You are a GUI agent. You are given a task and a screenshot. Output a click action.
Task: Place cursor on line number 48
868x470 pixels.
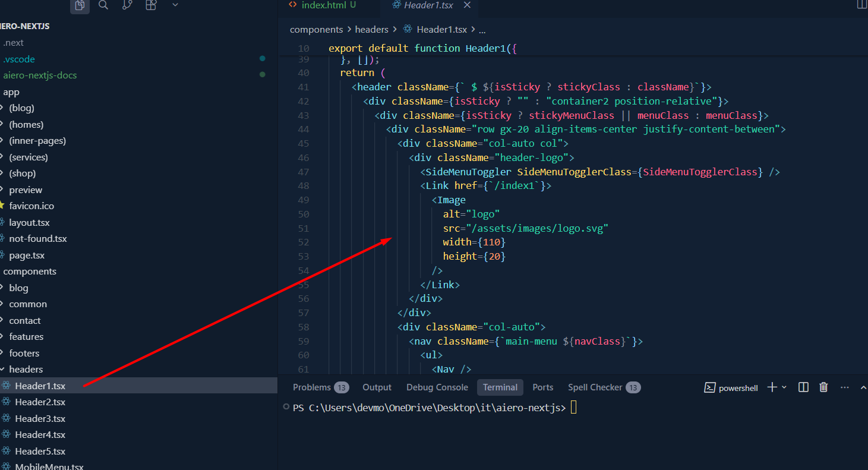pyautogui.click(x=304, y=186)
